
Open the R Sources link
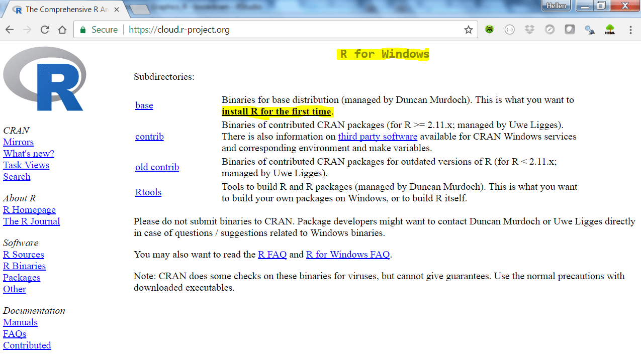[24, 255]
